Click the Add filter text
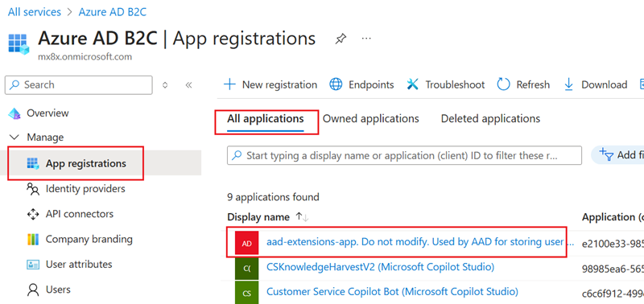The height and width of the screenshot is (304, 644). point(630,155)
